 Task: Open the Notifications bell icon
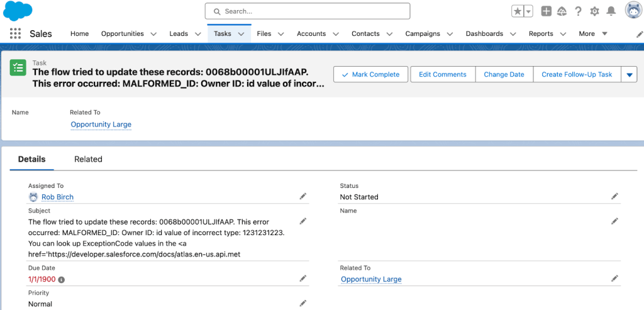(611, 11)
